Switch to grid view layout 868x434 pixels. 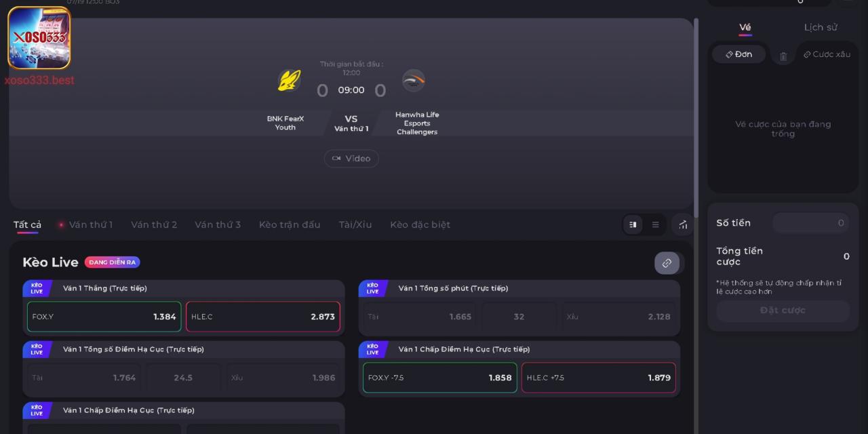click(632, 224)
